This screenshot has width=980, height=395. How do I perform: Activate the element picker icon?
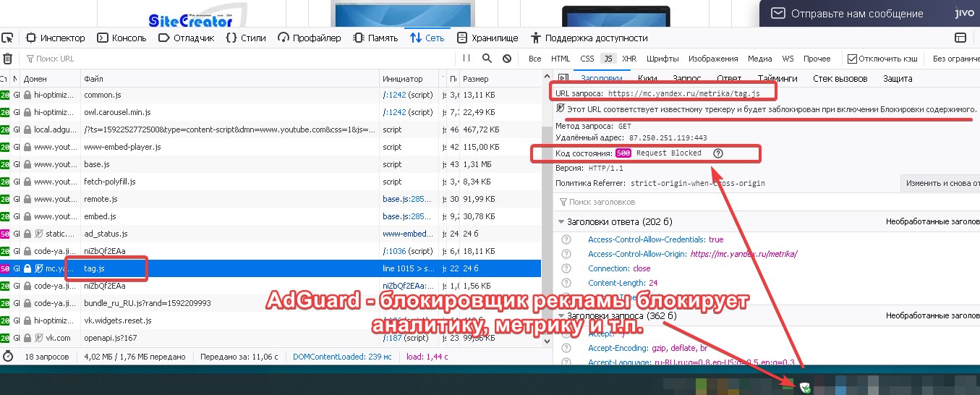7,38
